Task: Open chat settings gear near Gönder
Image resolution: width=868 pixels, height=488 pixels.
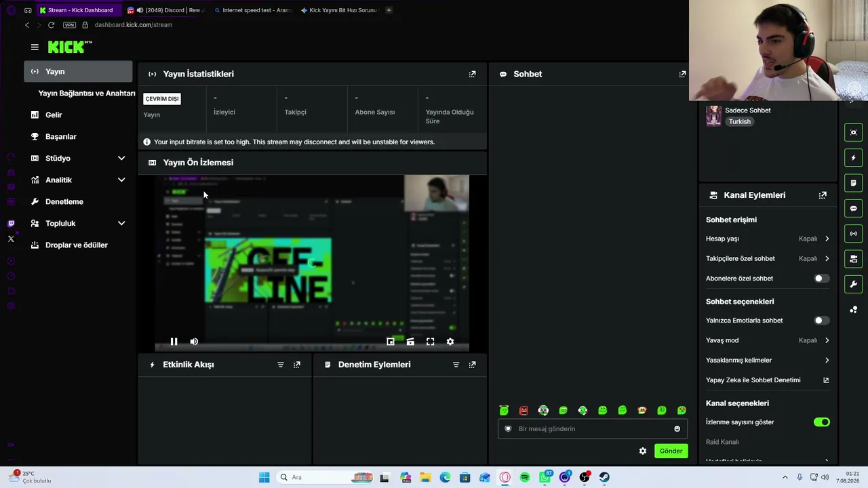Action: click(643, 451)
